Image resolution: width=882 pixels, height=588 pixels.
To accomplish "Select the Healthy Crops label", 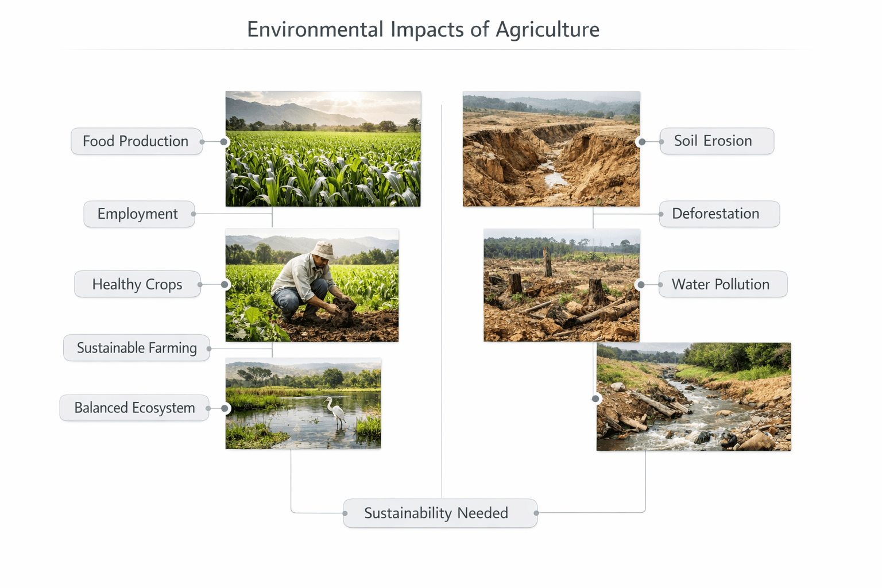I will click(137, 284).
